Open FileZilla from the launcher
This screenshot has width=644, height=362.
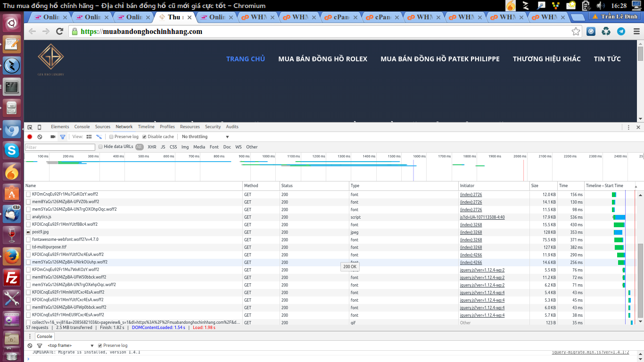(x=12, y=278)
